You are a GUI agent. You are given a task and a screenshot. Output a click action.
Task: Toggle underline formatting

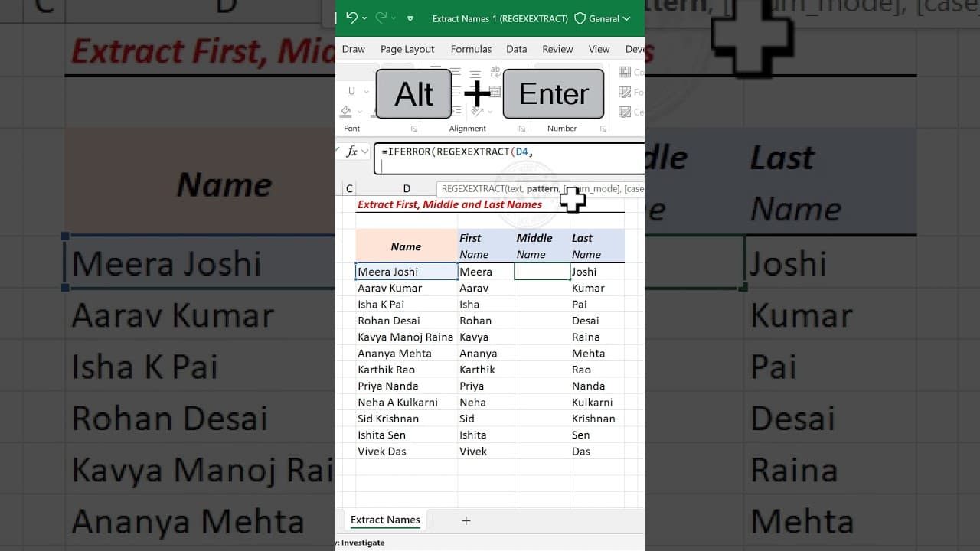[351, 91]
